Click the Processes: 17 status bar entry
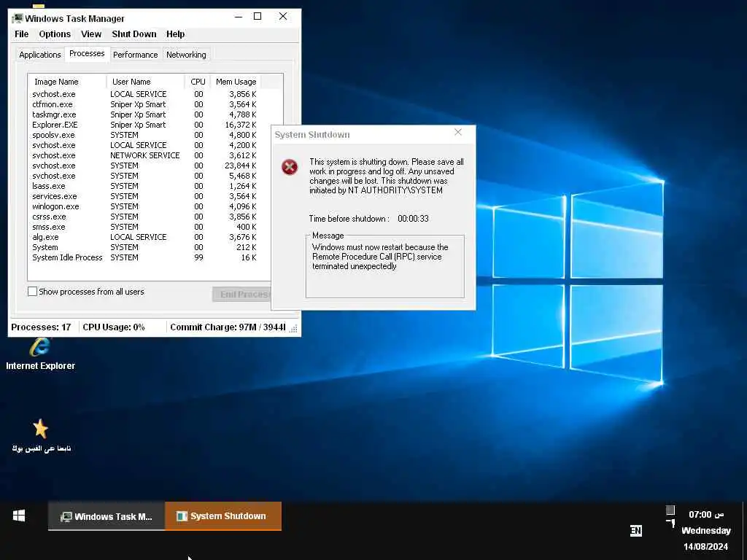This screenshot has height=560, width=747. point(41,327)
